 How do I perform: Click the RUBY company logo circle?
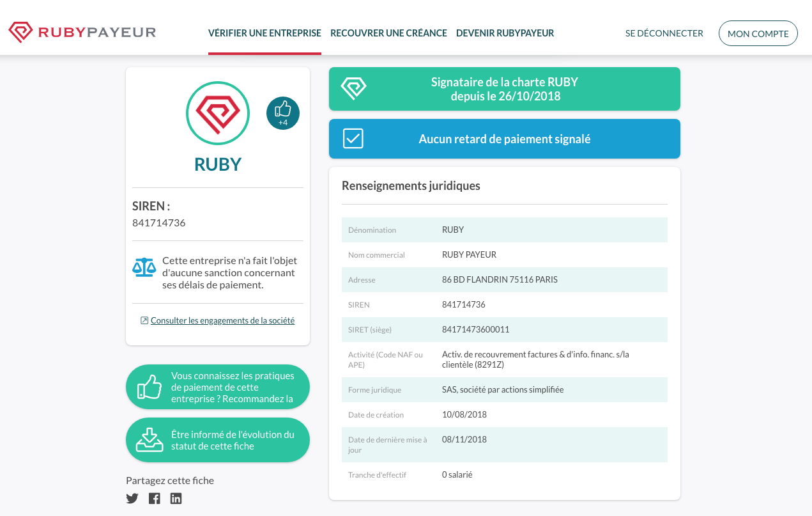218,113
